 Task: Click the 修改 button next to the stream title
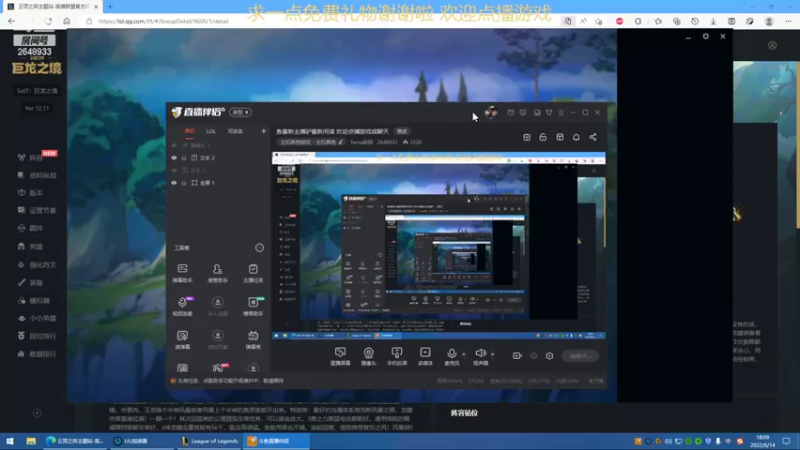402,131
